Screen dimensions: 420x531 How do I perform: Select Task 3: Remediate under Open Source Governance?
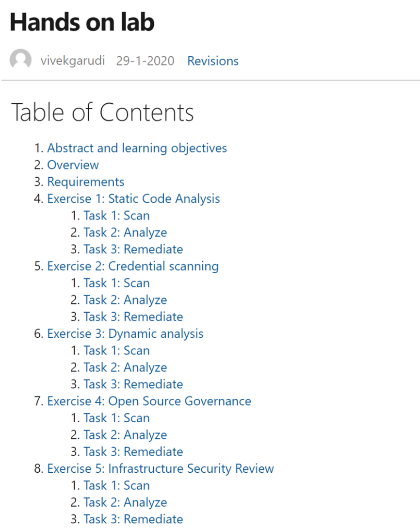coord(133,452)
